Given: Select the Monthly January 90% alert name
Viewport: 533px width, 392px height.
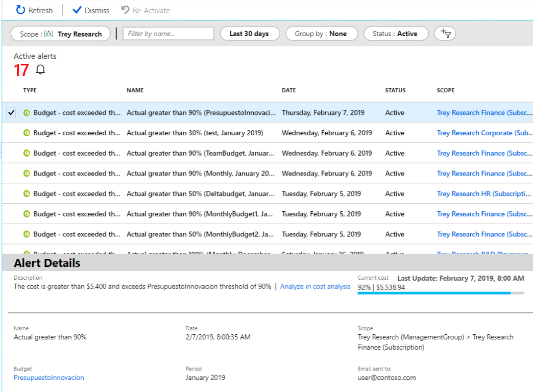Looking at the screenshot, I should click(201, 174).
